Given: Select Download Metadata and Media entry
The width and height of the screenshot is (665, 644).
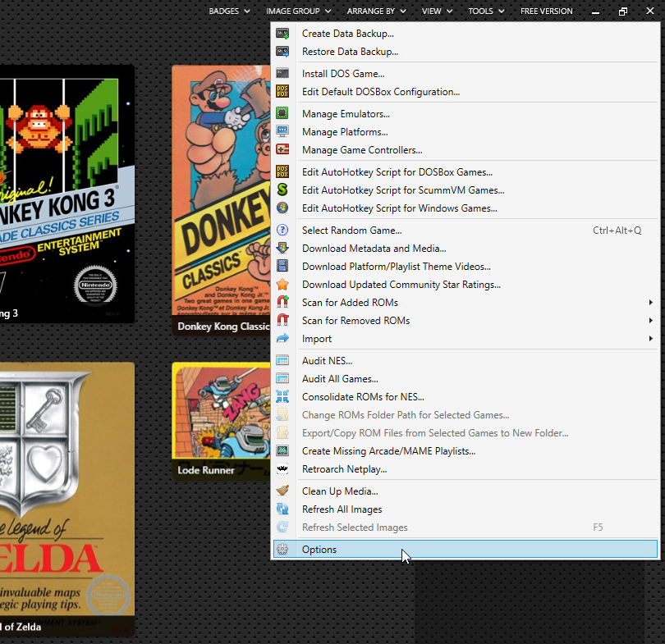Looking at the screenshot, I should (465, 249).
